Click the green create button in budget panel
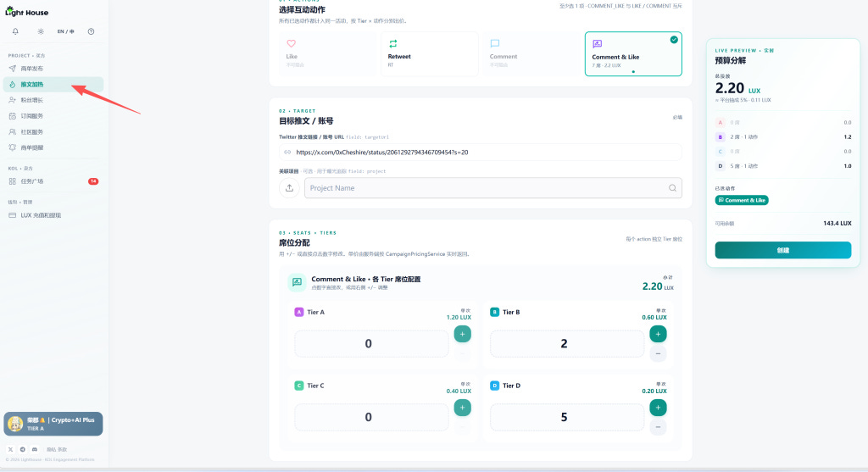 coord(782,250)
